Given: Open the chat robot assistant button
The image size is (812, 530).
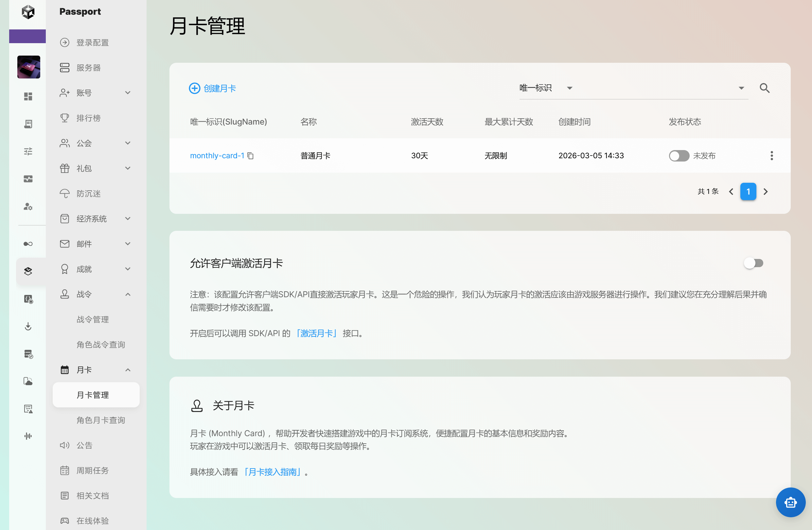Looking at the screenshot, I should coord(790,502).
